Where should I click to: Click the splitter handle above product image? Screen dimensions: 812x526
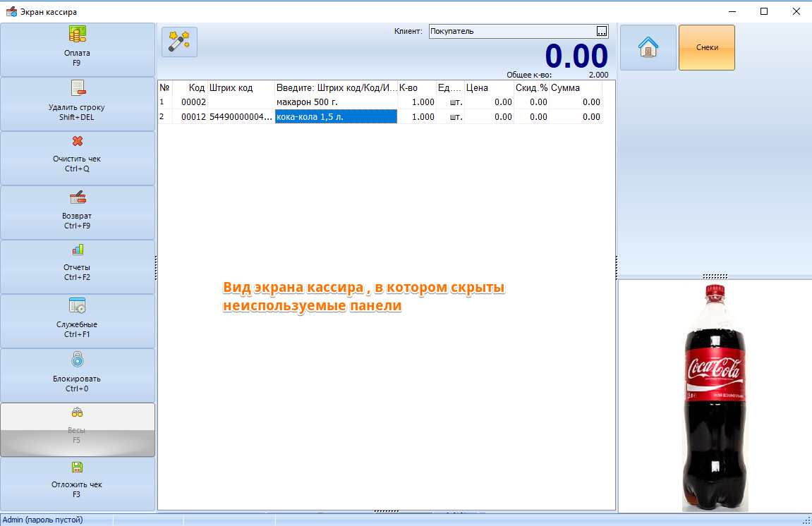point(715,276)
